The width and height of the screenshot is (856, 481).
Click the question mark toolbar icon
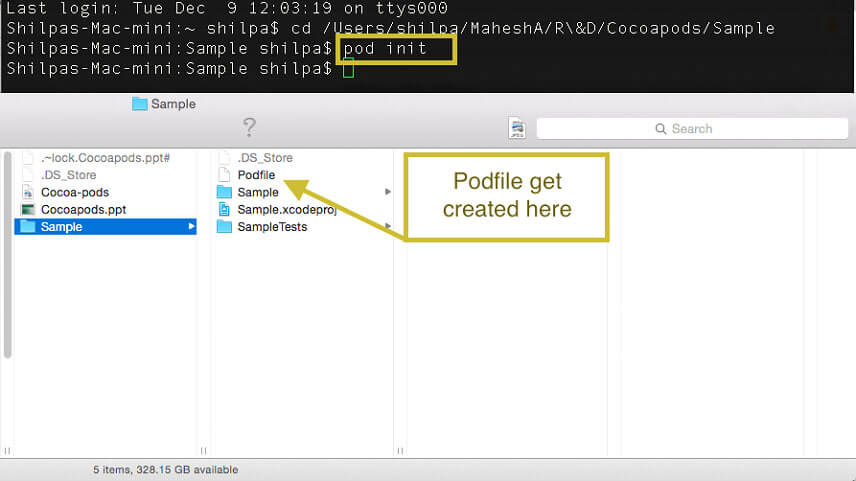(249, 127)
